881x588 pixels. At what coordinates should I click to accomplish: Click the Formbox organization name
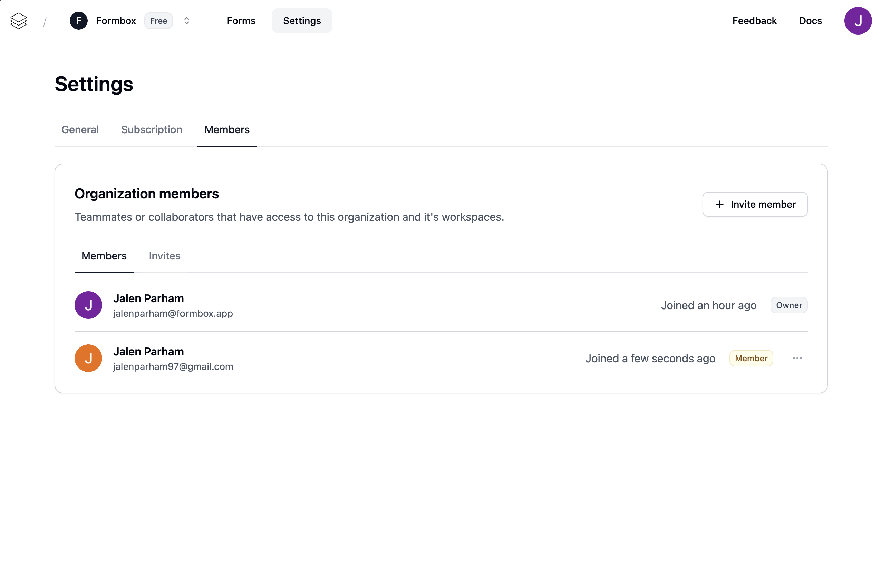(x=116, y=21)
